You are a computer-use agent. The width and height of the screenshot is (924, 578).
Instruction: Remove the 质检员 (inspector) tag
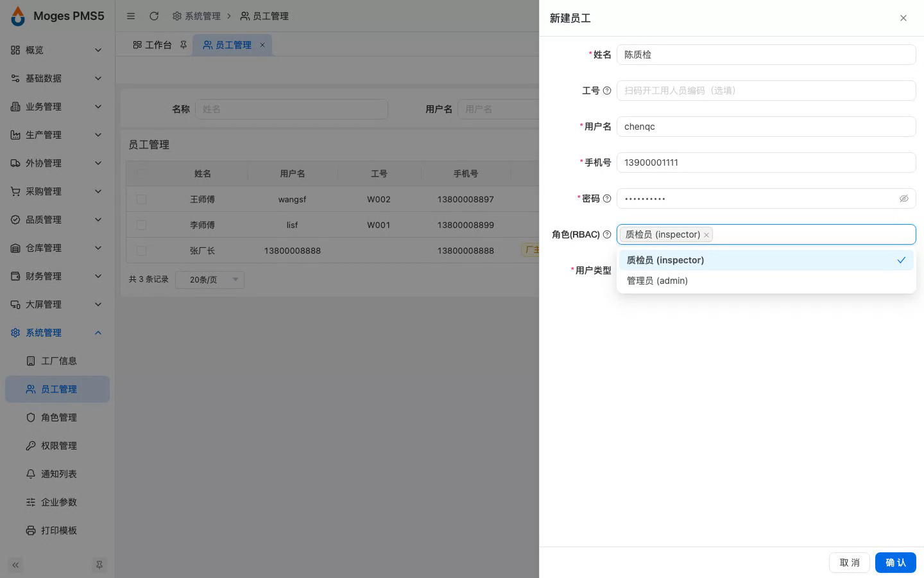pyautogui.click(x=706, y=235)
